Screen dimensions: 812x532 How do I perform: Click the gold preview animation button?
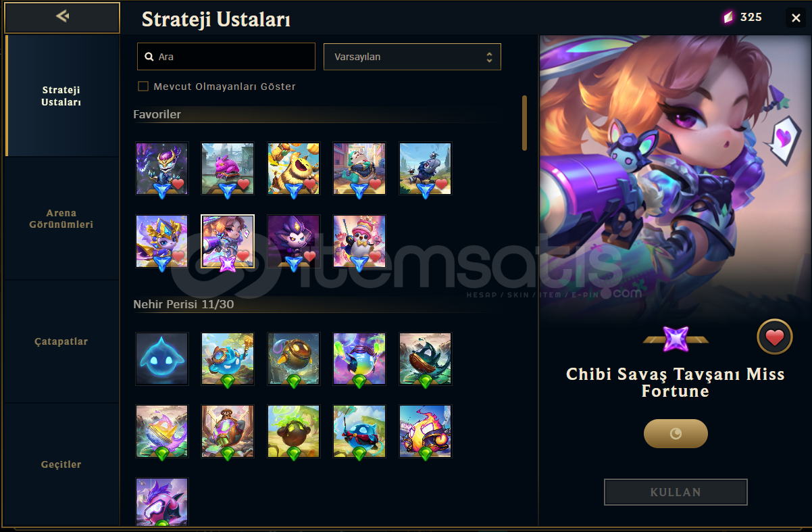coord(676,433)
